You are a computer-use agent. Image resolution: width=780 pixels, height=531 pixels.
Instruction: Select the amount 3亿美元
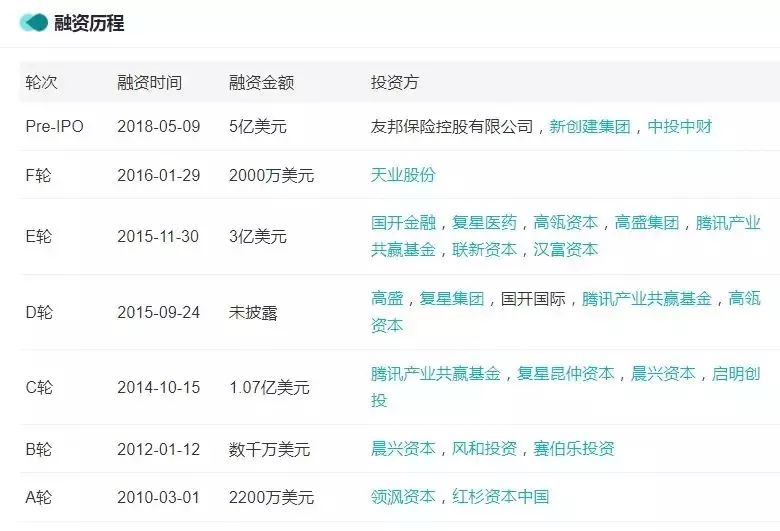pos(258,236)
